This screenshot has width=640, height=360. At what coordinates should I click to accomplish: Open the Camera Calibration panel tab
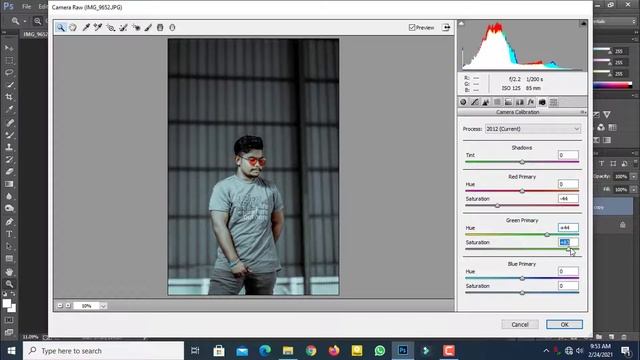point(542,102)
